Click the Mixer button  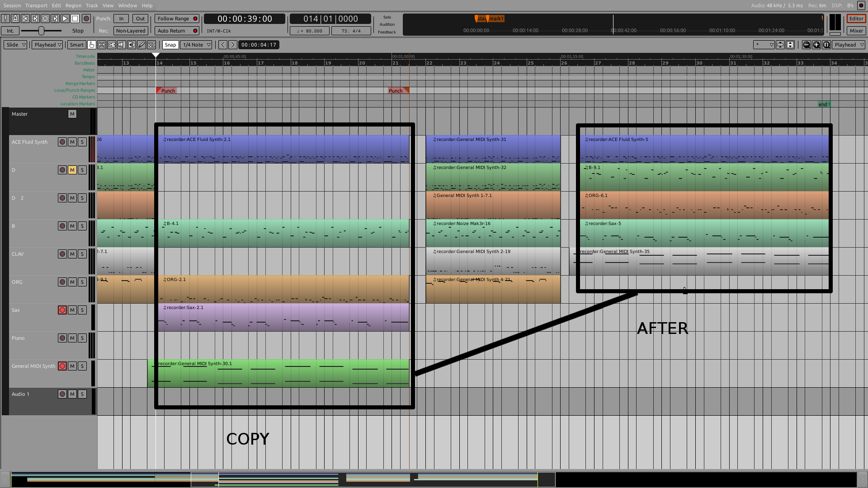(856, 31)
